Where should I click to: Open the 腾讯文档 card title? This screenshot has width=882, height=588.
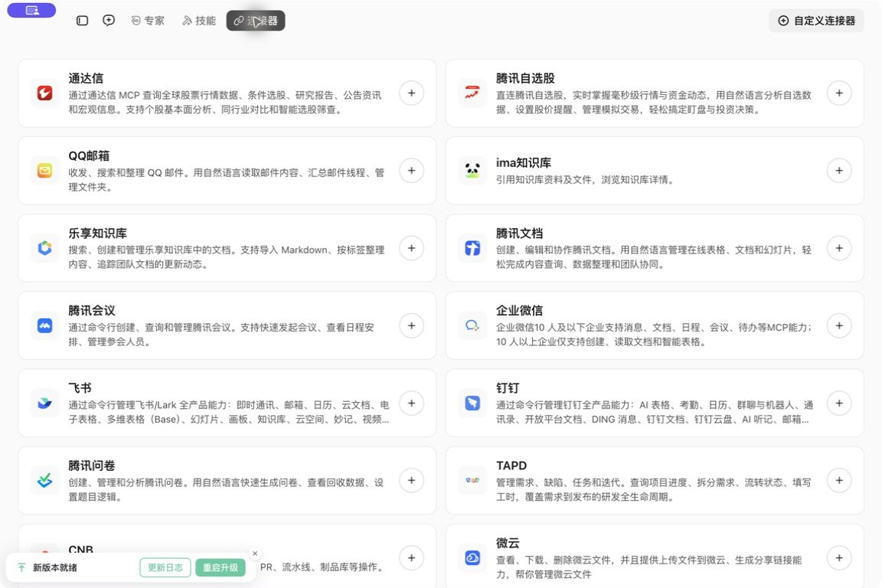519,233
